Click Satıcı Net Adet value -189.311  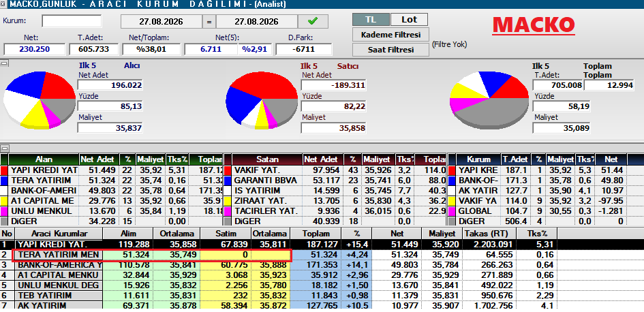click(333, 85)
